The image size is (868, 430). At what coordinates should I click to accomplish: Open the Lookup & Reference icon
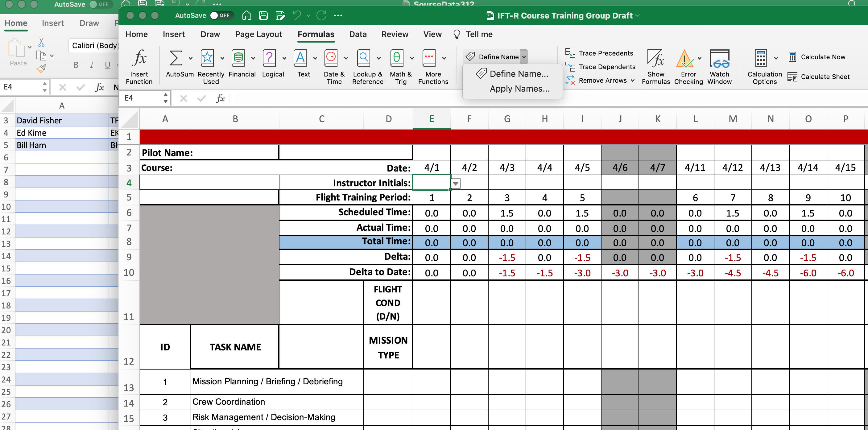(364, 58)
